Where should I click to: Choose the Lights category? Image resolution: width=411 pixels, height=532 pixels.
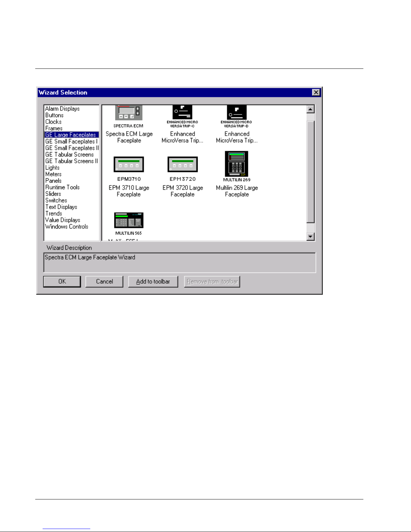52,167
